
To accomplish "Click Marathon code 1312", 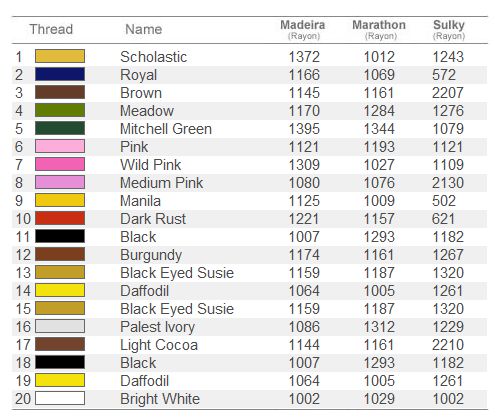I will pyautogui.click(x=379, y=327).
